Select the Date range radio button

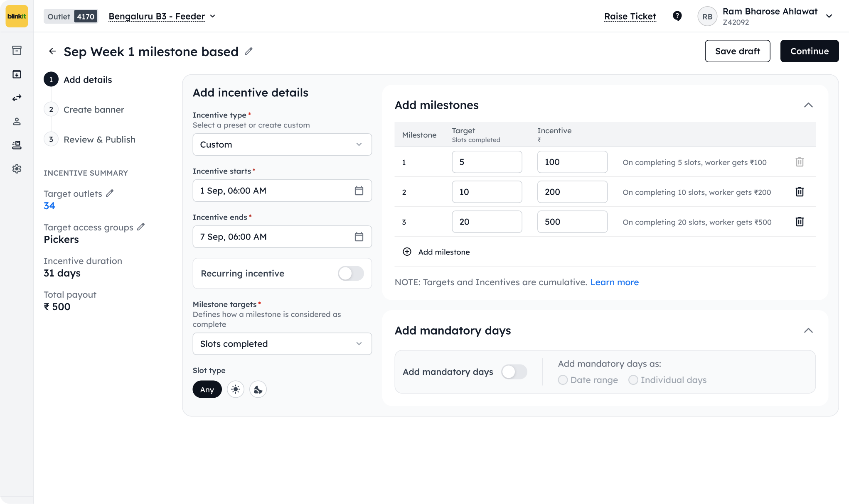(x=563, y=380)
